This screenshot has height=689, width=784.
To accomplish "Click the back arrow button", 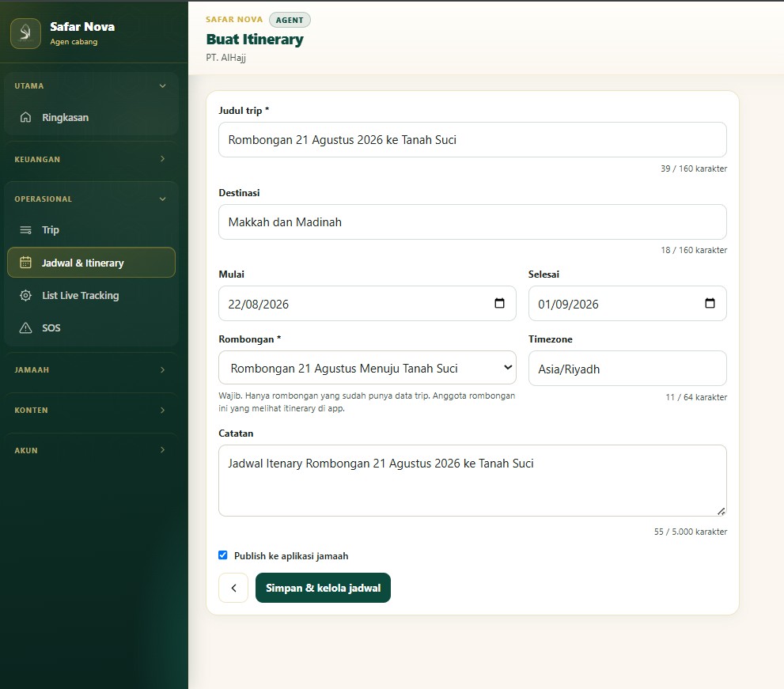I will tap(233, 588).
